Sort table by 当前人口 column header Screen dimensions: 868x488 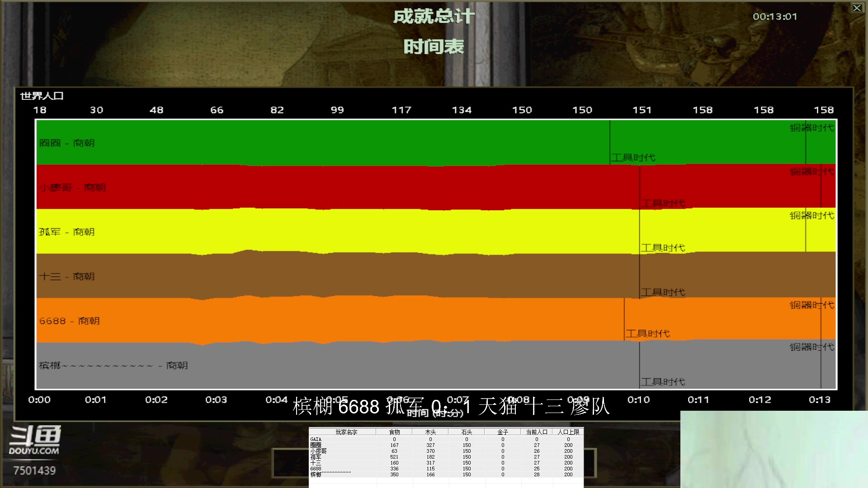coord(537,432)
